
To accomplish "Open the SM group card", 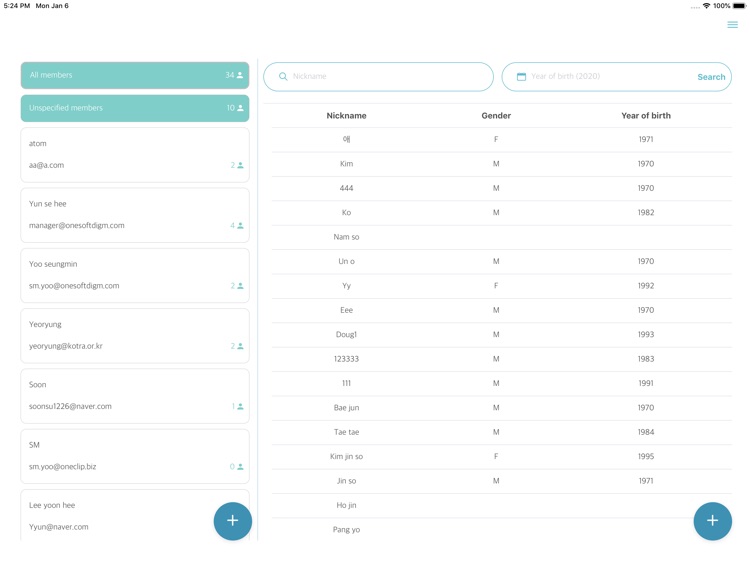I will coord(135,456).
